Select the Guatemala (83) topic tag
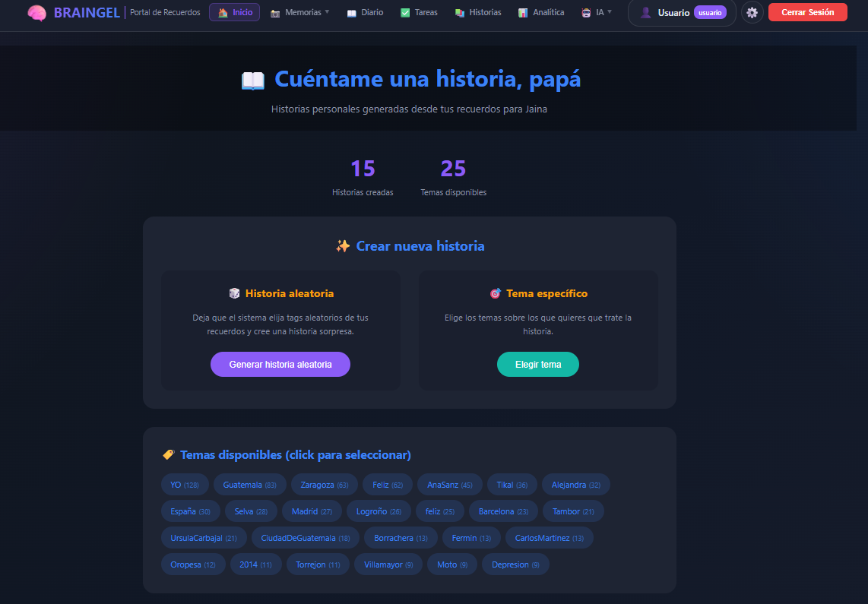Image resolution: width=868 pixels, height=604 pixels. [249, 485]
